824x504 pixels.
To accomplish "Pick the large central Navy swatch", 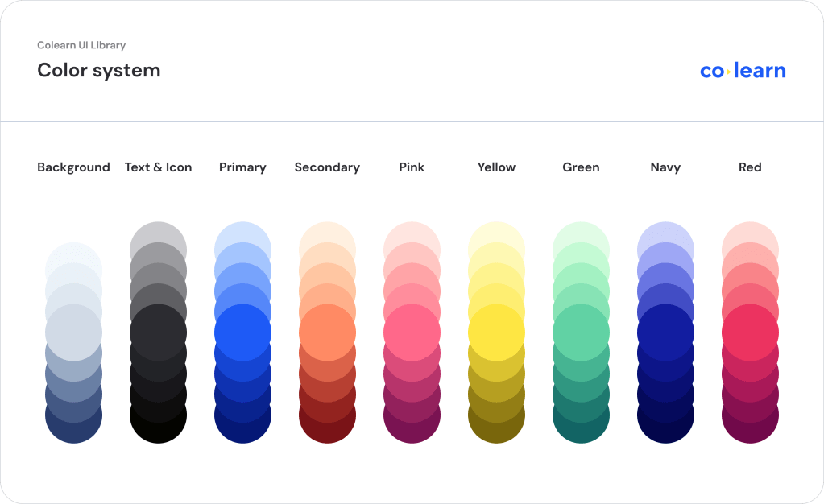I will pyautogui.click(x=665, y=333).
